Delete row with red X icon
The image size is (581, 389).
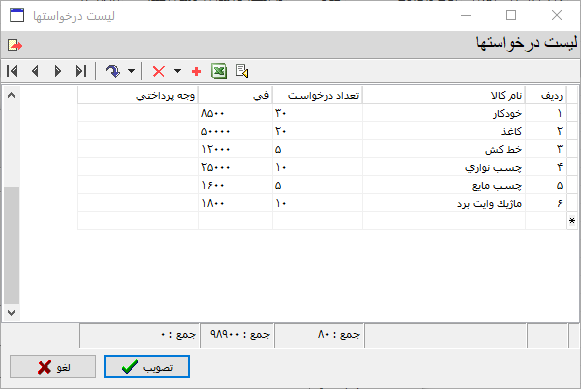(x=159, y=71)
